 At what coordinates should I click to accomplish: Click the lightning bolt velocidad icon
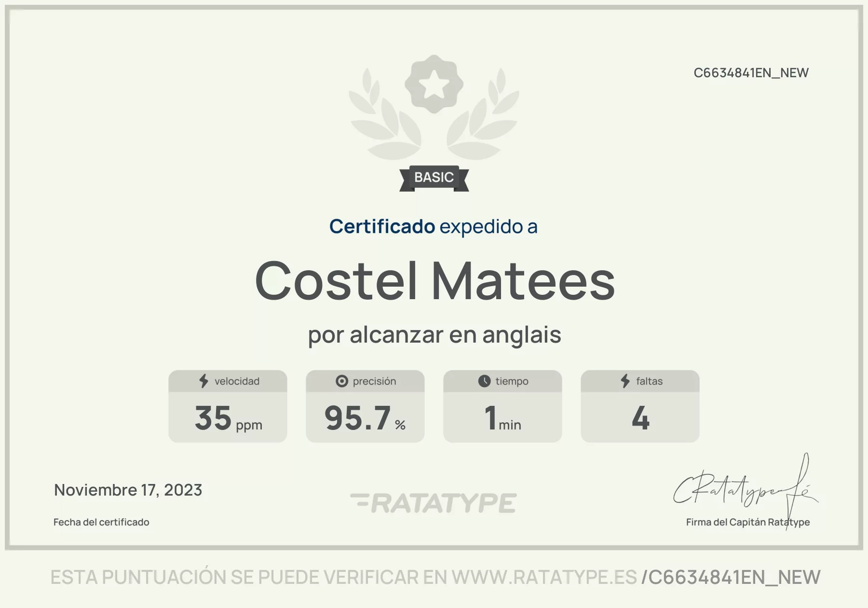coord(204,381)
